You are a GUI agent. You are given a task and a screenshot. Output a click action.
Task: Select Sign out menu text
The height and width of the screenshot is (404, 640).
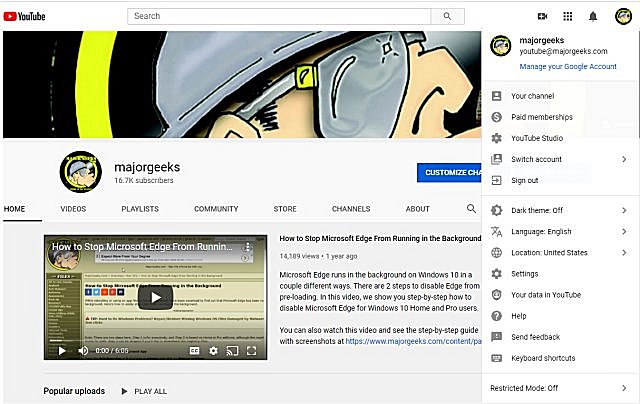(524, 180)
